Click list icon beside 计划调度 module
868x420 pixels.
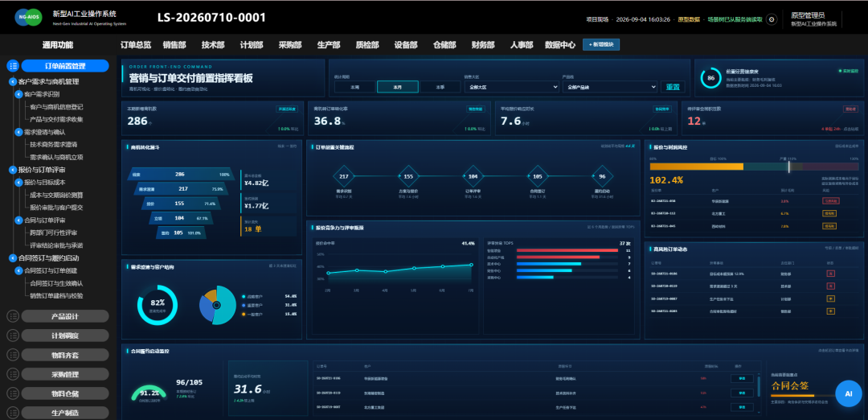(14, 336)
